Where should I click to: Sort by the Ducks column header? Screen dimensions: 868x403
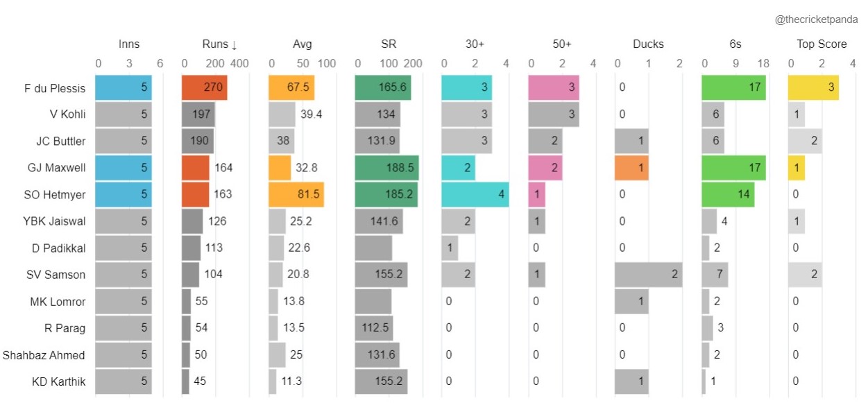[x=648, y=44]
